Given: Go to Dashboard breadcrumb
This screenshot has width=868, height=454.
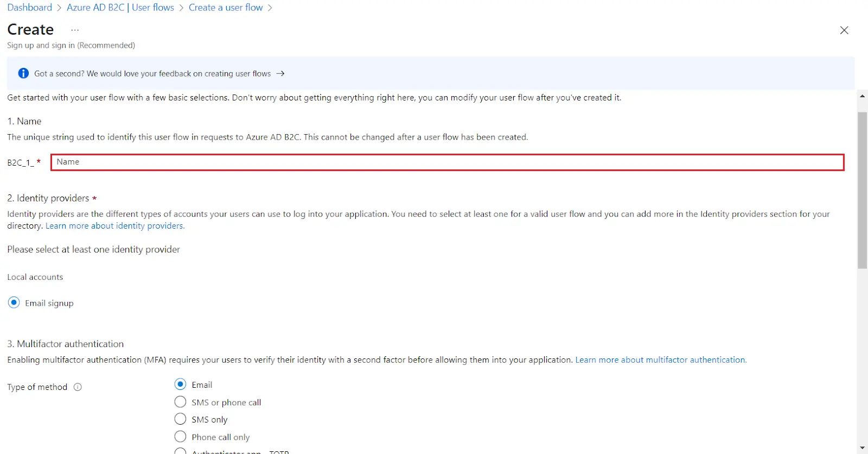Looking at the screenshot, I should pos(30,8).
